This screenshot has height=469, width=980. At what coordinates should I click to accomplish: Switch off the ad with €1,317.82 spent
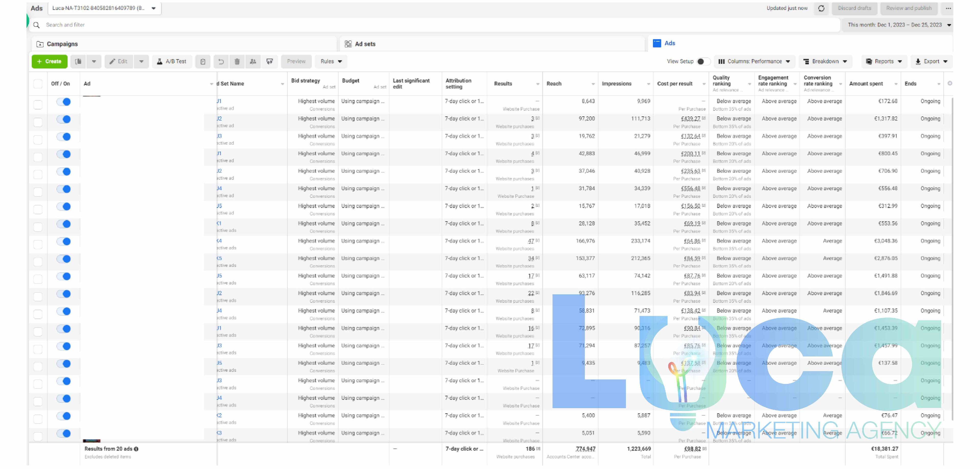coord(64,119)
